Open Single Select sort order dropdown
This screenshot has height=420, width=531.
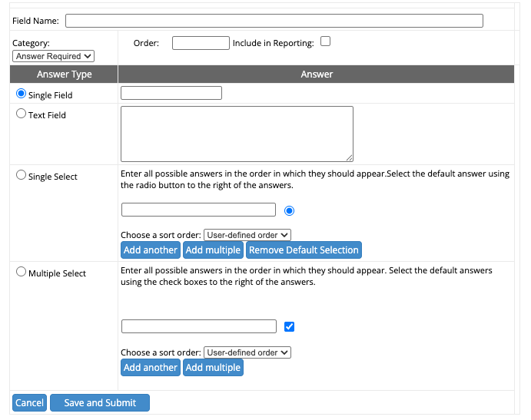point(247,235)
